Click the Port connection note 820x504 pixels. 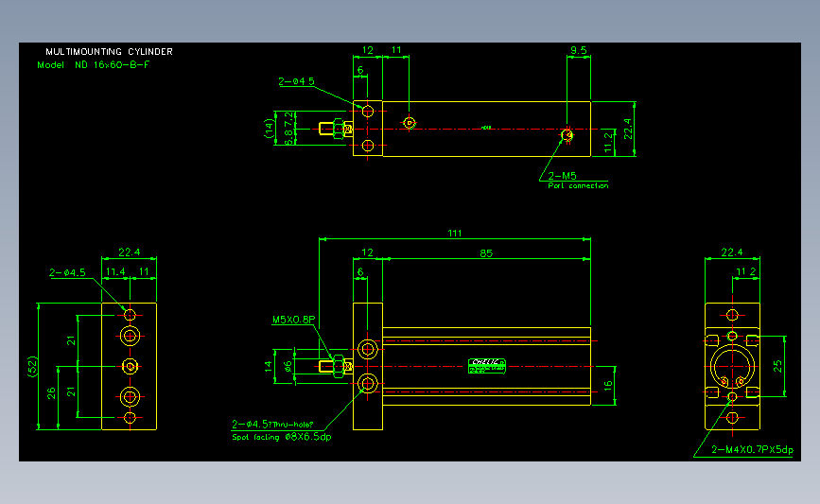pyautogui.click(x=578, y=185)
